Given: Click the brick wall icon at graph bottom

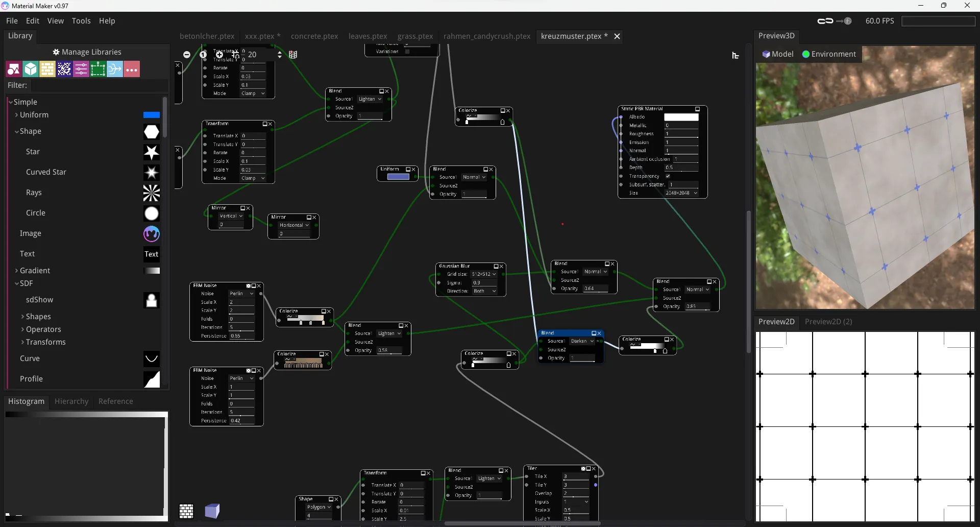Looking at the screenshot, I should pos(186,511).
